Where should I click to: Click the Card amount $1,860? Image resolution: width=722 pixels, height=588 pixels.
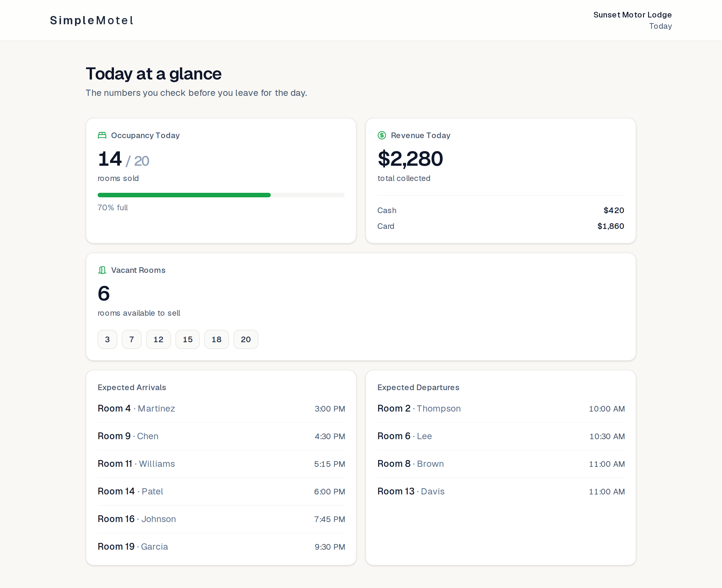(x=611, y=226)
